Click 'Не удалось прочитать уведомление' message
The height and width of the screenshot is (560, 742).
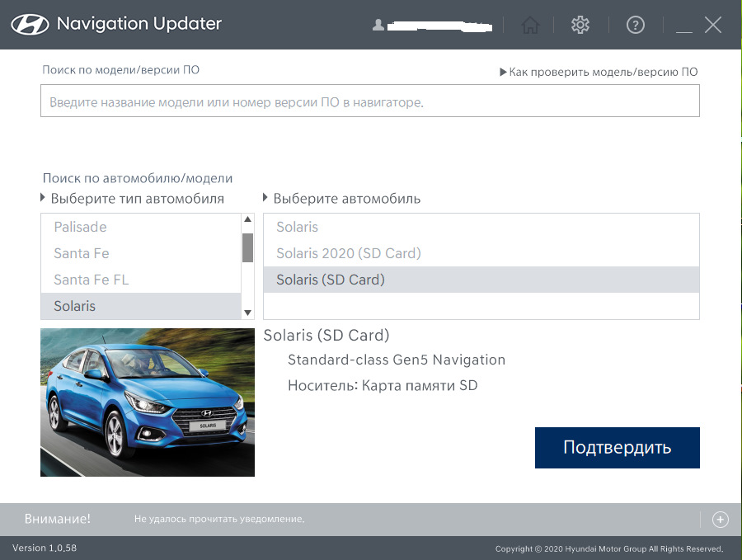pyautogui.click(x=219, y=519)
